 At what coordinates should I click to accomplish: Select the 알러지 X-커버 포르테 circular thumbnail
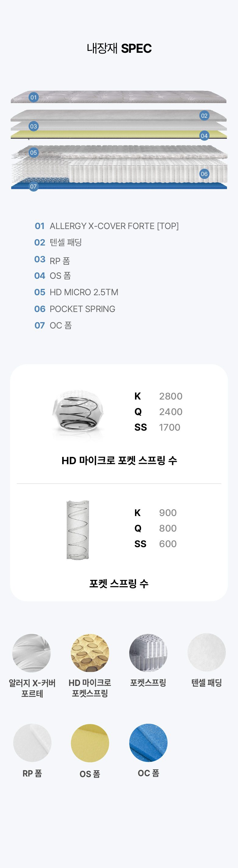point(32,653)
